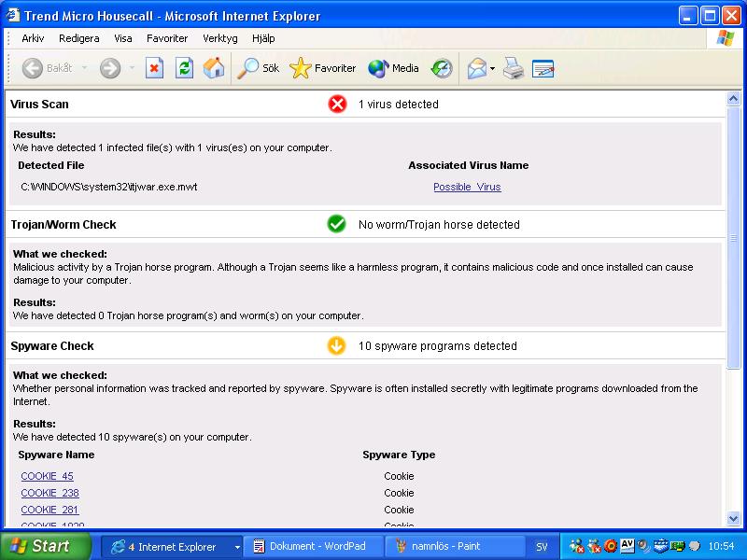The width and height of the screenshot is (747, 560).
Task: Click the scrollbar down arrow
Action: [x=733, y=518]
